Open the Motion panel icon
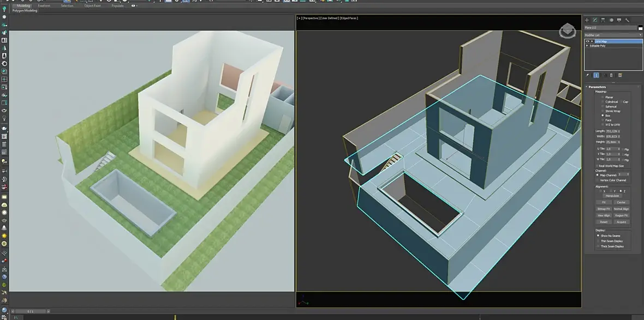The width and height of the screenshot is (644, 320). click(611, 20)
